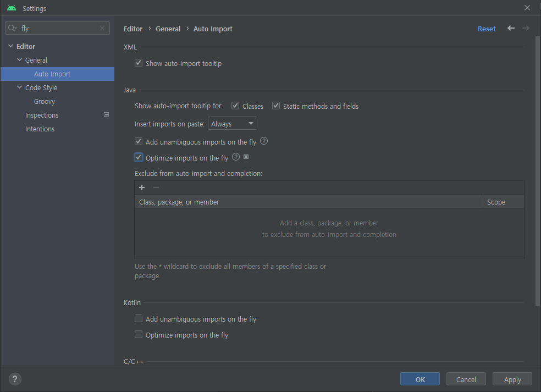Click project-level icon next to Optimize imports help
541x392 pixels.
point(246,157)
